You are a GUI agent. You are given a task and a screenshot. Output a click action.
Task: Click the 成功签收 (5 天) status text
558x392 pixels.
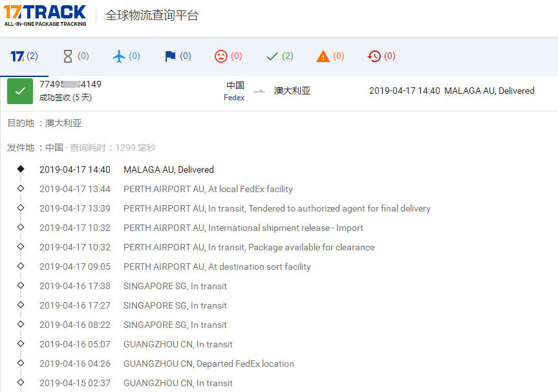click(x=65, y=98)
